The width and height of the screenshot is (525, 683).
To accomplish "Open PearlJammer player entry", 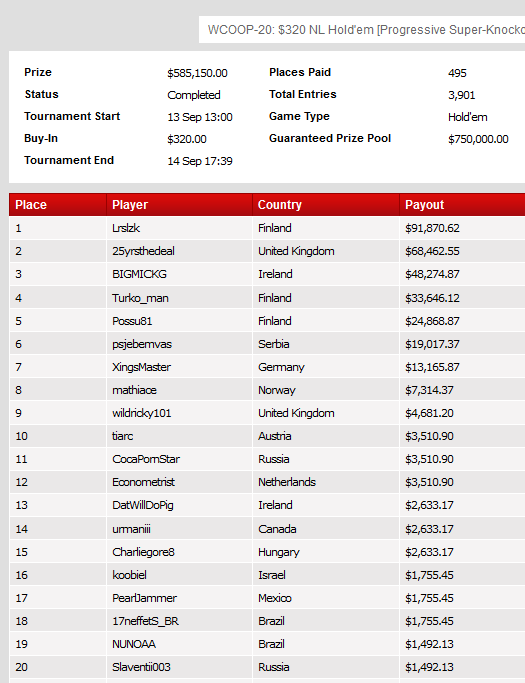I will [x=144, y=598].
